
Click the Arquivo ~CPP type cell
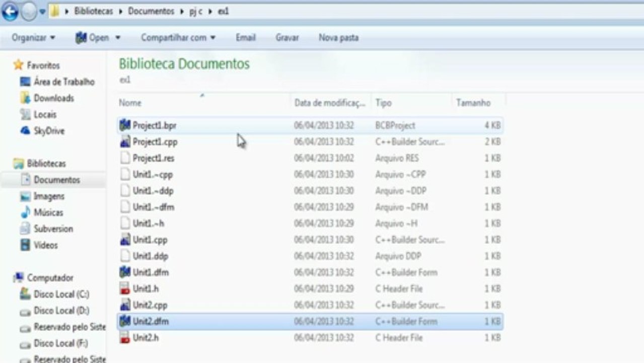coord(400,174)
